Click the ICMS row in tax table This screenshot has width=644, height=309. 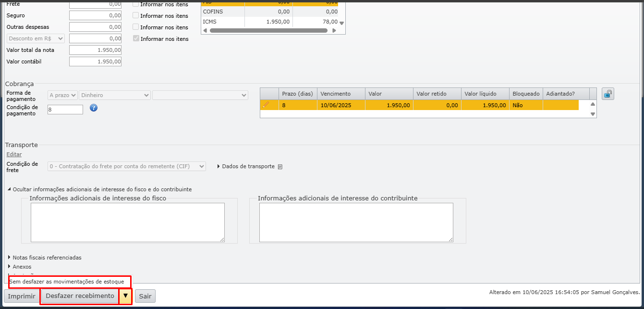269,22
